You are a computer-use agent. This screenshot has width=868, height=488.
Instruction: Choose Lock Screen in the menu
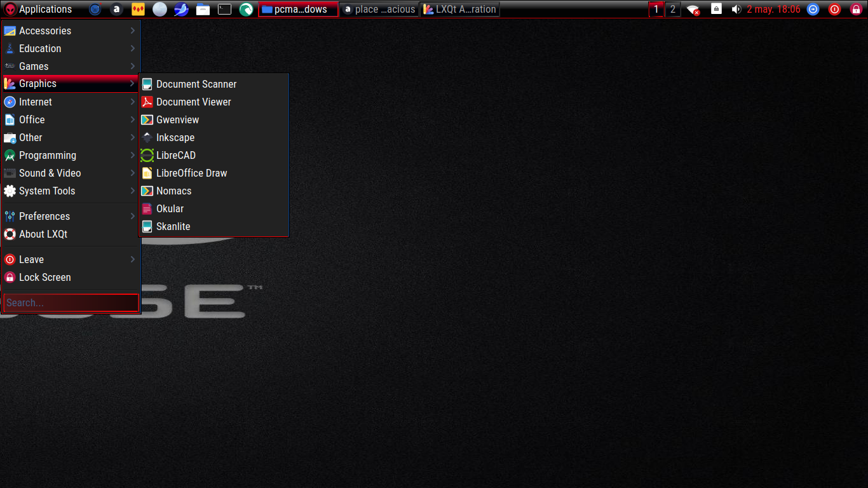click(71, 277)
